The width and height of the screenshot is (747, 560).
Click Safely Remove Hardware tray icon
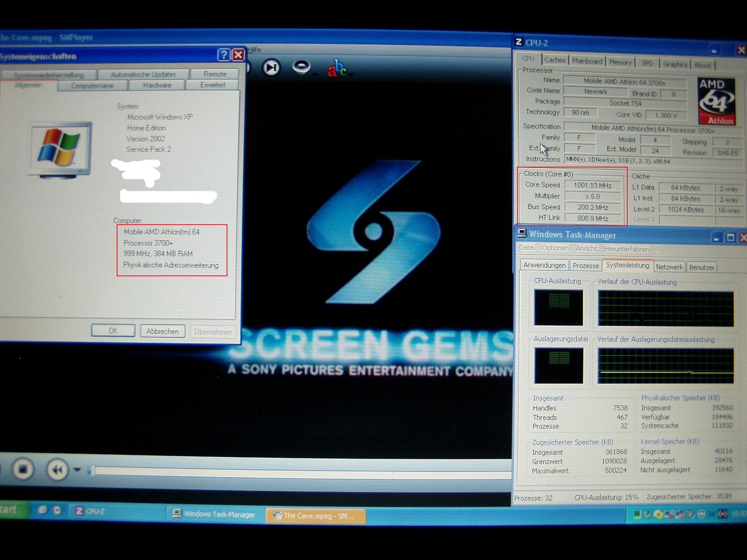(647, 514)
